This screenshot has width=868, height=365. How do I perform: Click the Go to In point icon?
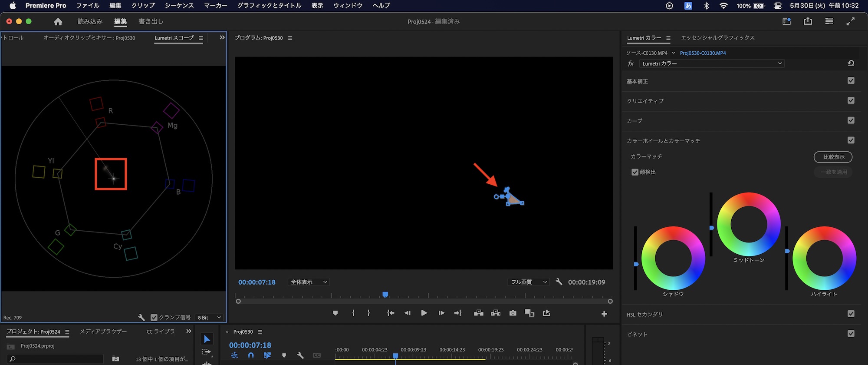(391, 313)
